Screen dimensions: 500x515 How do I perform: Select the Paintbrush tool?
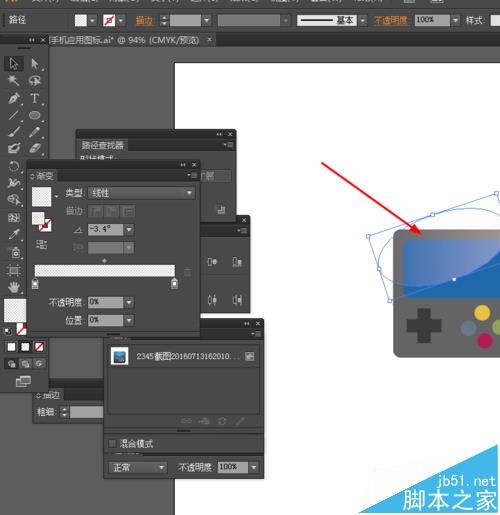click(x=14, y=132)
